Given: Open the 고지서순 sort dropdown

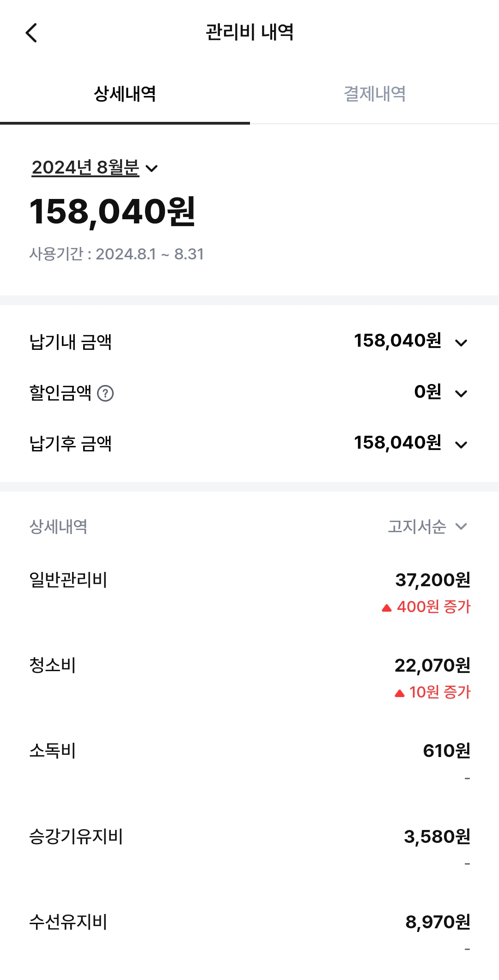Looking at the screenshot, I should (427, 527).
